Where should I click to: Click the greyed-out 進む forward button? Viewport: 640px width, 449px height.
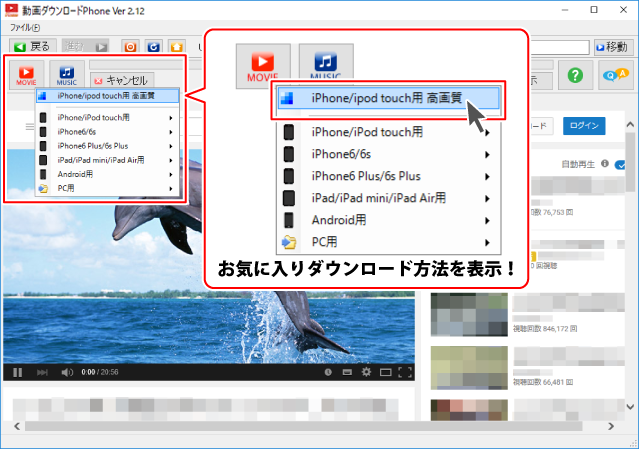coord(85,47)
